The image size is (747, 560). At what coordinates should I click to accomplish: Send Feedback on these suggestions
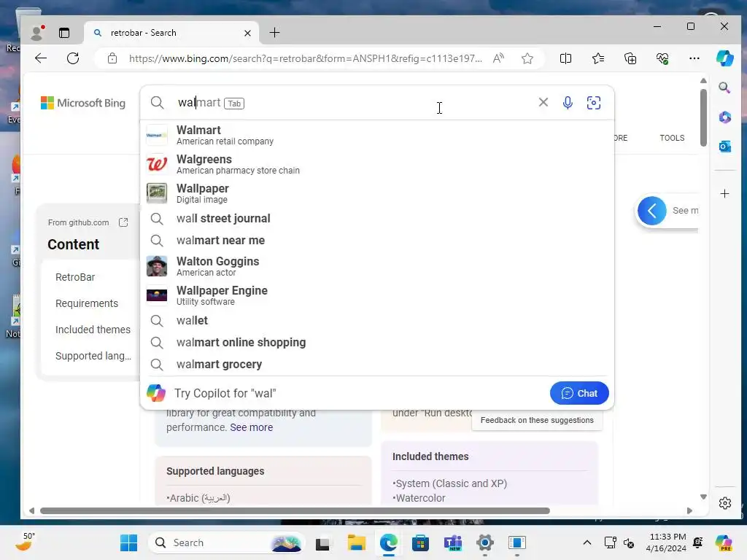point(537,420)
